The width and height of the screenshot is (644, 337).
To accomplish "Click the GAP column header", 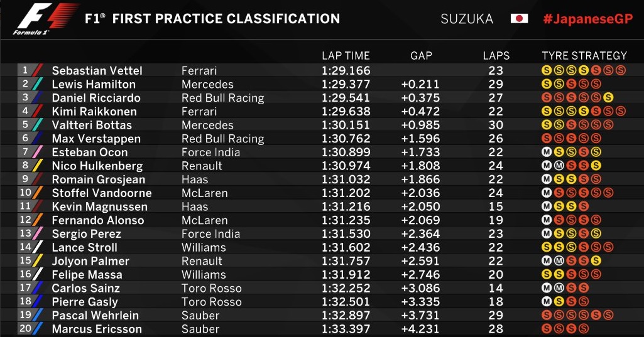I will [x=421, y=56].
